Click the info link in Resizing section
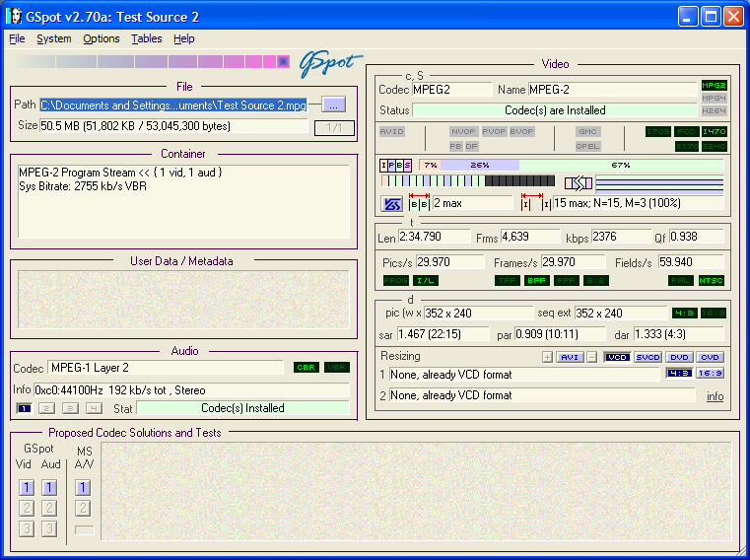 coord(715,396)
